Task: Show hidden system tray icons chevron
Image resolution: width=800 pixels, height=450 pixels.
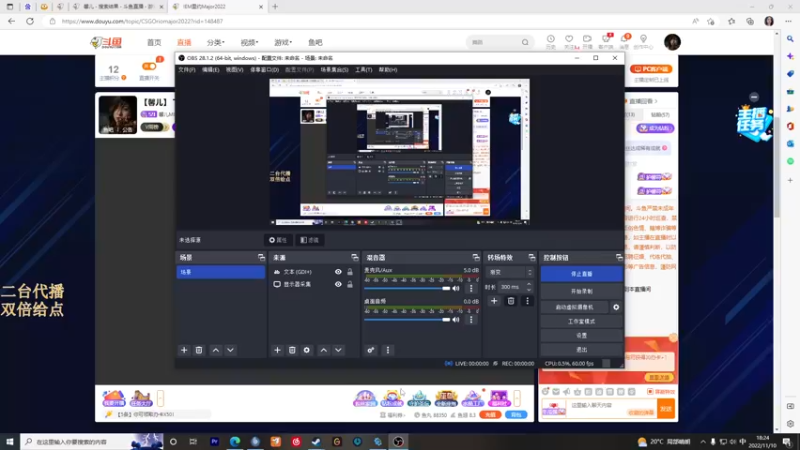Action: [703, 442]
